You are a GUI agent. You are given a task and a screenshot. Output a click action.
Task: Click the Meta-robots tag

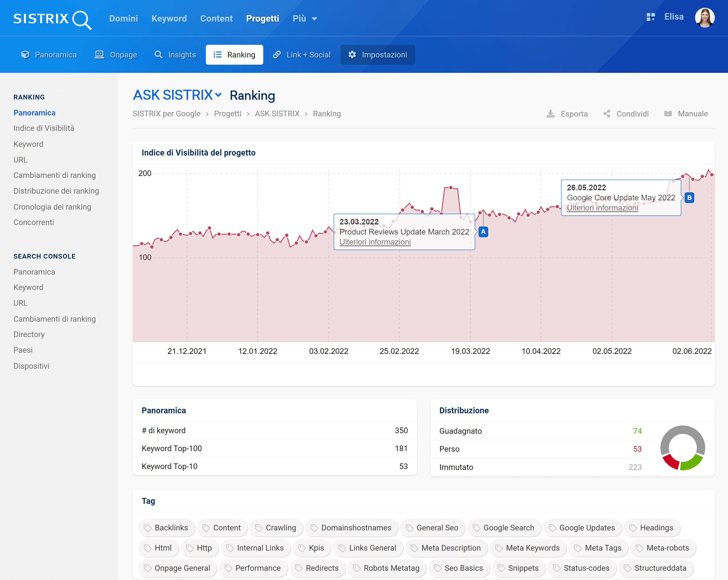tap(663, 548)
